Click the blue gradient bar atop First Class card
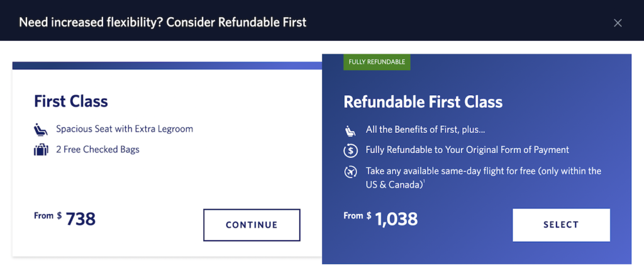644x279 pixels. click(x=167, y=65)
